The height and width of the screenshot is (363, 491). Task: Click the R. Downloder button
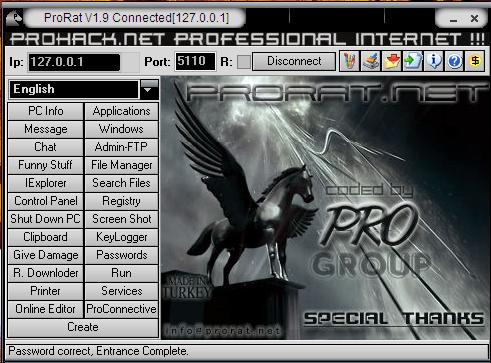46,273
